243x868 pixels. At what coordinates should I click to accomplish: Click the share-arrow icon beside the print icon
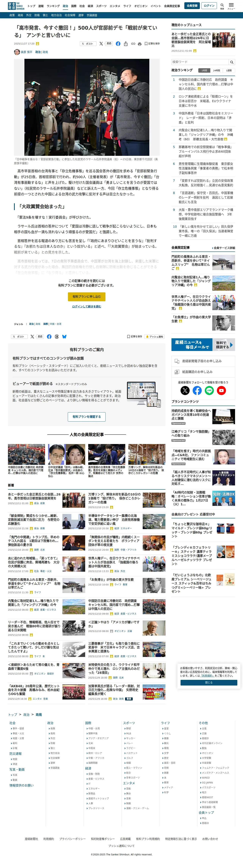point(126,44)
